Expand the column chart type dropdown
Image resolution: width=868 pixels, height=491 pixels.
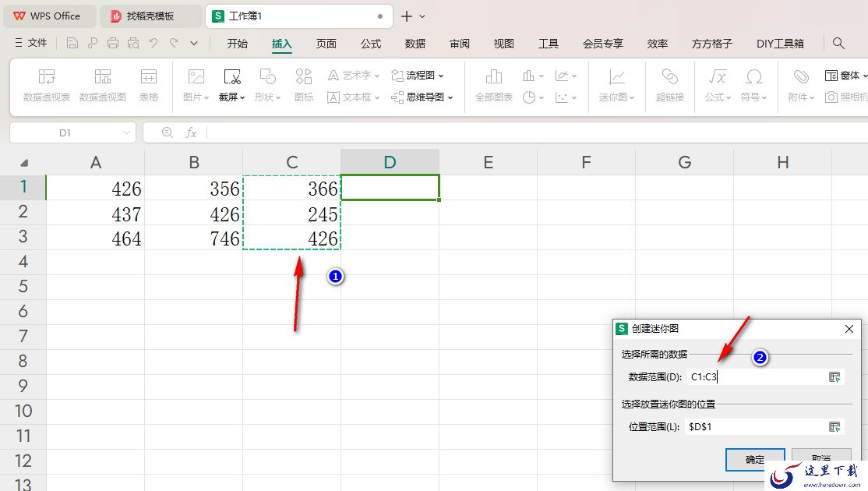tap(541, 76)
